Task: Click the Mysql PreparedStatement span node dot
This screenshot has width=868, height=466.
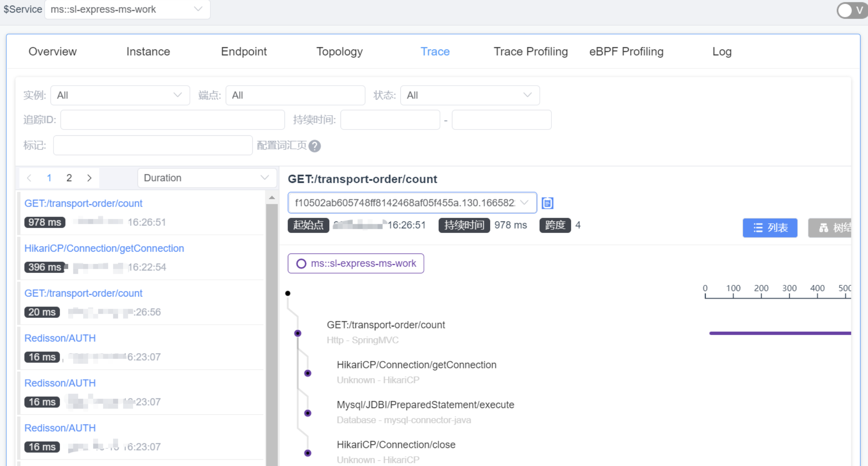Action: (x=308, y=413)
